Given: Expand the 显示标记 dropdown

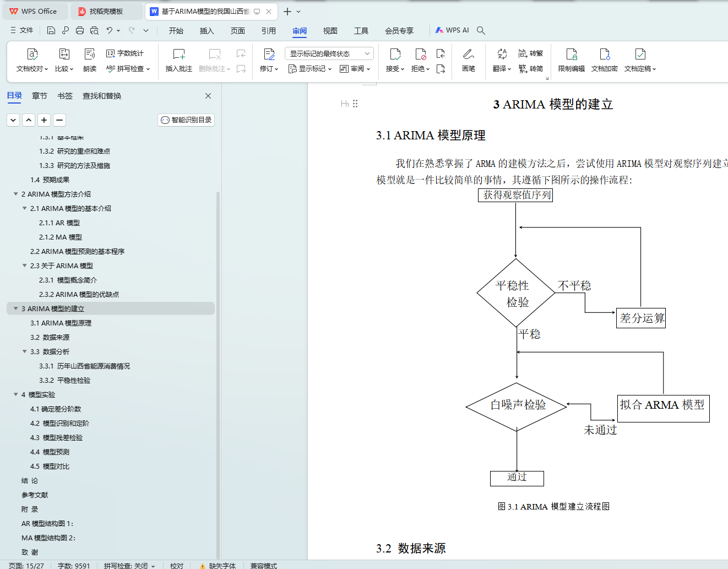Looking at the screenshot, I should (310, 69).
